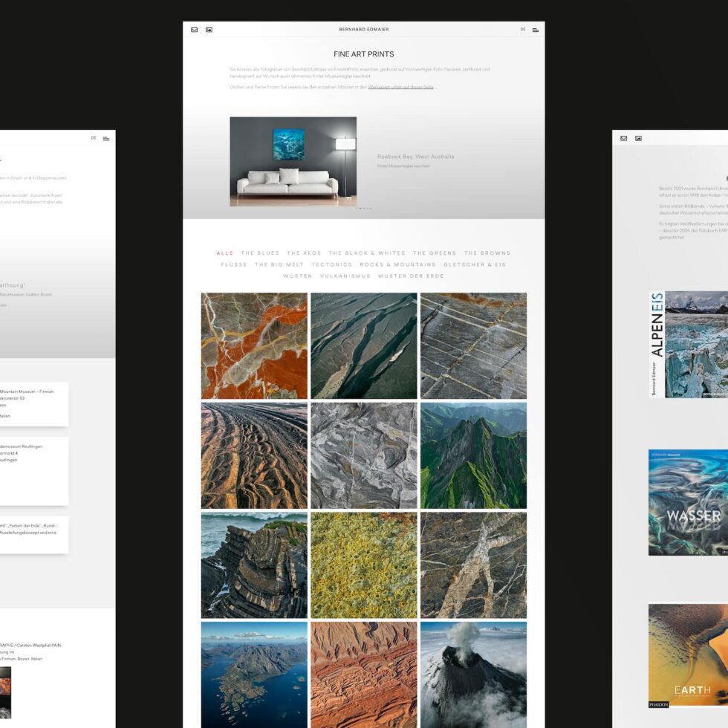Open contact via the envelope icon in header
The width and height of the screenshot is (728, 728).
[x=193, y=30]
